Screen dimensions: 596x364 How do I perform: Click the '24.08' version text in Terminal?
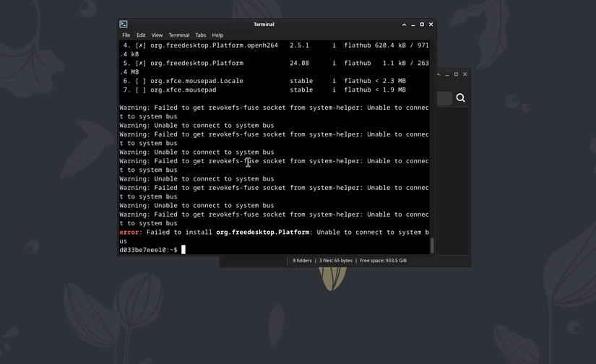coord(300,63)
